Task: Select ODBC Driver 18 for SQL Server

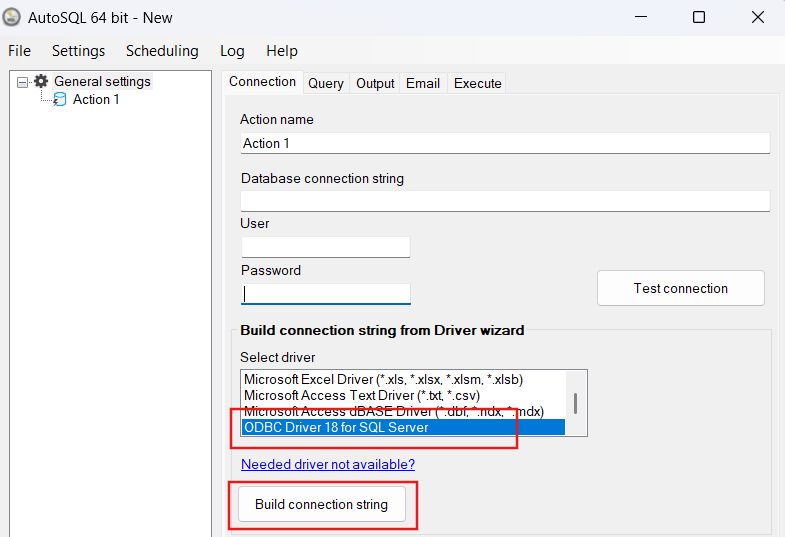Action: (x=404, y=427)
